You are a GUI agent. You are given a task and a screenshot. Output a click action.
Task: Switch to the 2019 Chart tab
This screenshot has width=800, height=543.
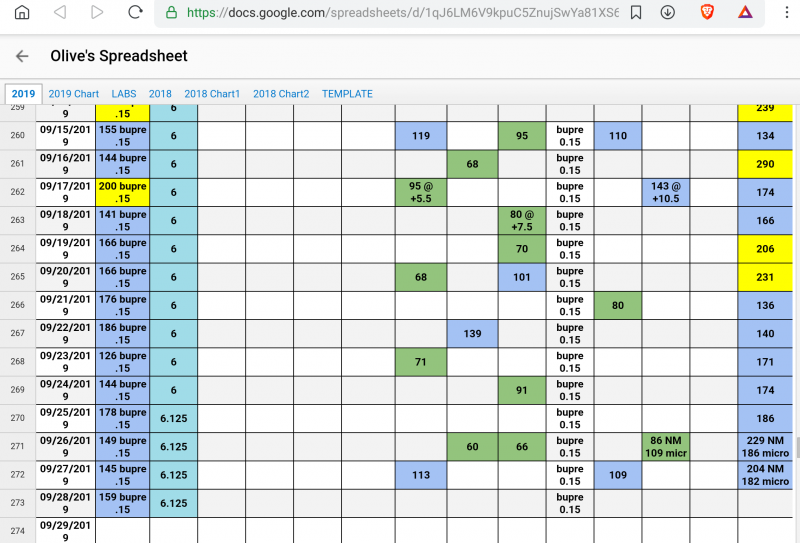tap(73, 94)
